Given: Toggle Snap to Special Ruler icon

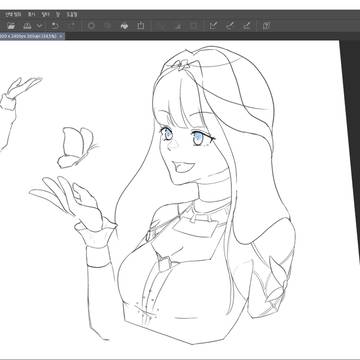Looking at the screenshot, I should [230, 26].
